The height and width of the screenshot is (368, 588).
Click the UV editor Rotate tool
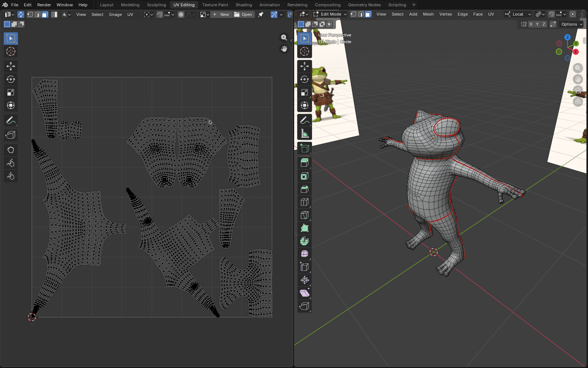(x=10, y=79)
